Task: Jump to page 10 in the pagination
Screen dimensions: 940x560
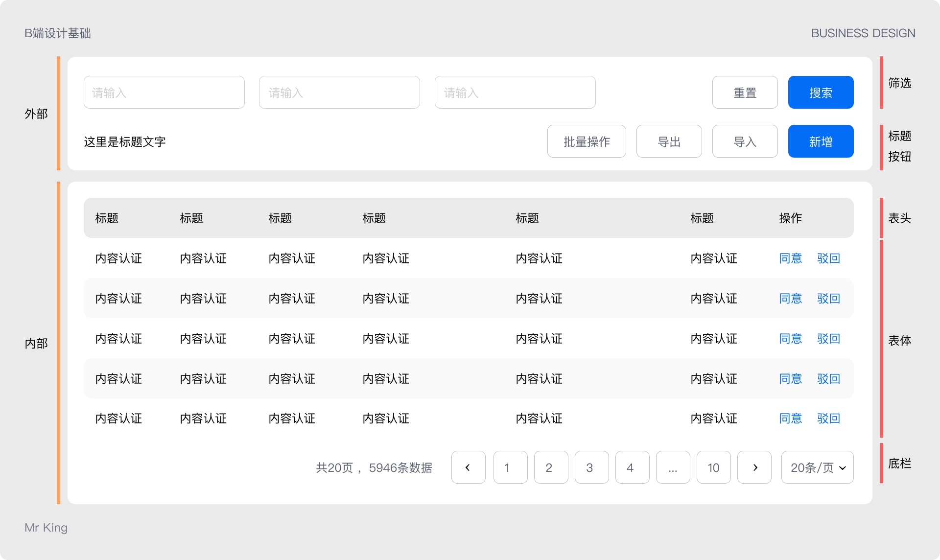Action: 713,467
